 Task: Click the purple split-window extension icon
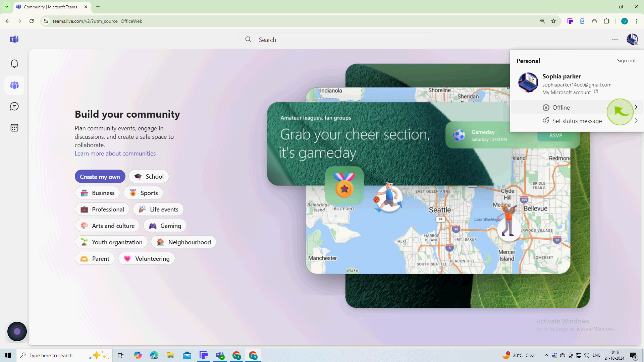[570, 21]
